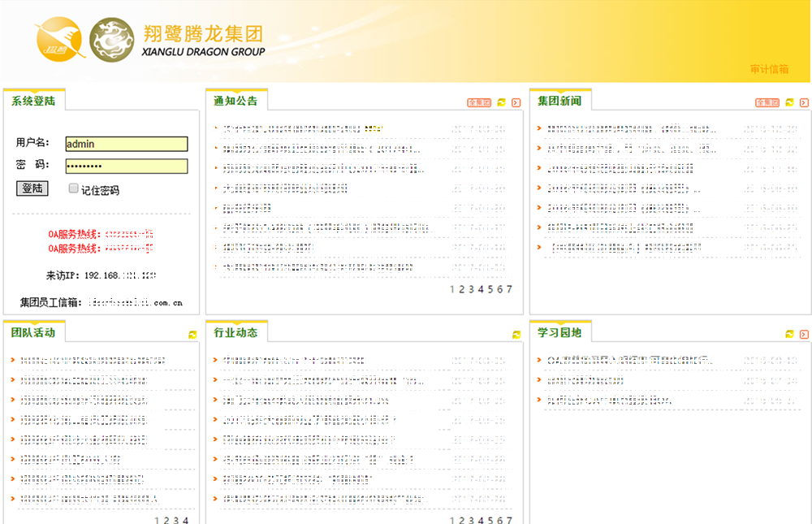Select the 团队活动 tab
The image size is (812, 524).
coord(33,332)
